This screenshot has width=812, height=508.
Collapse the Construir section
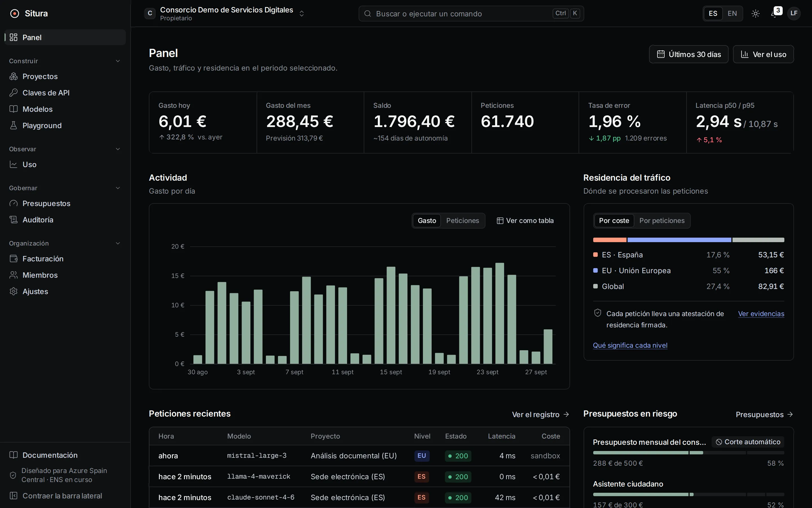118,61
